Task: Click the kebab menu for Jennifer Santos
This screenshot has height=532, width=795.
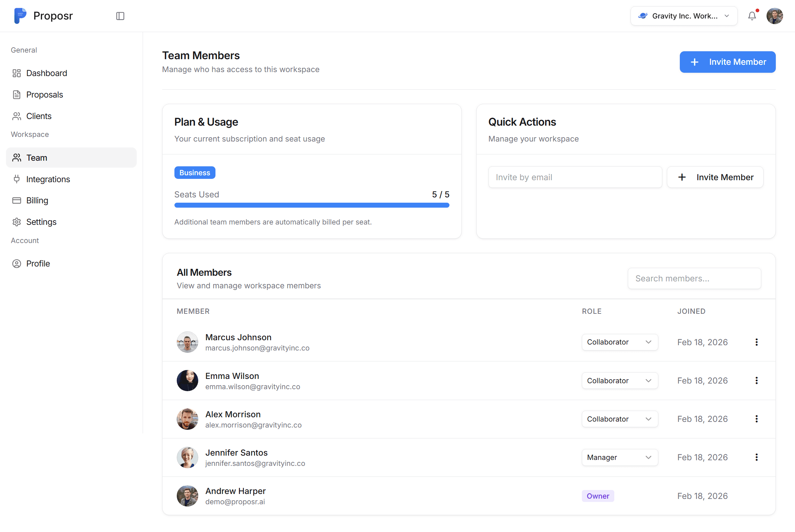Action: tap(756, 457)
